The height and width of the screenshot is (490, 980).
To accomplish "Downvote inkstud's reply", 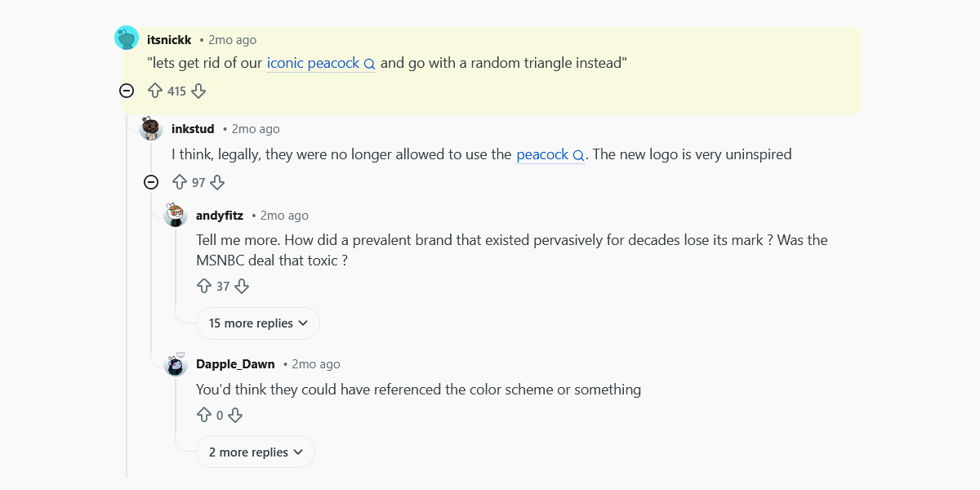I will (x=218, y=182).
